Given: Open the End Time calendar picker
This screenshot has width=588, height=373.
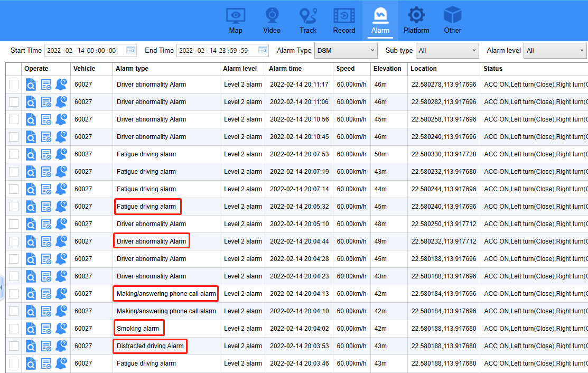Looking at the screenshot, I should tap(263, 50).
